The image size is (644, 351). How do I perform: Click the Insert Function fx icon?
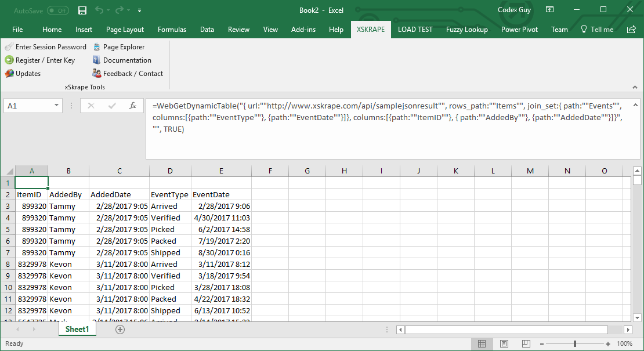(133, 106)
